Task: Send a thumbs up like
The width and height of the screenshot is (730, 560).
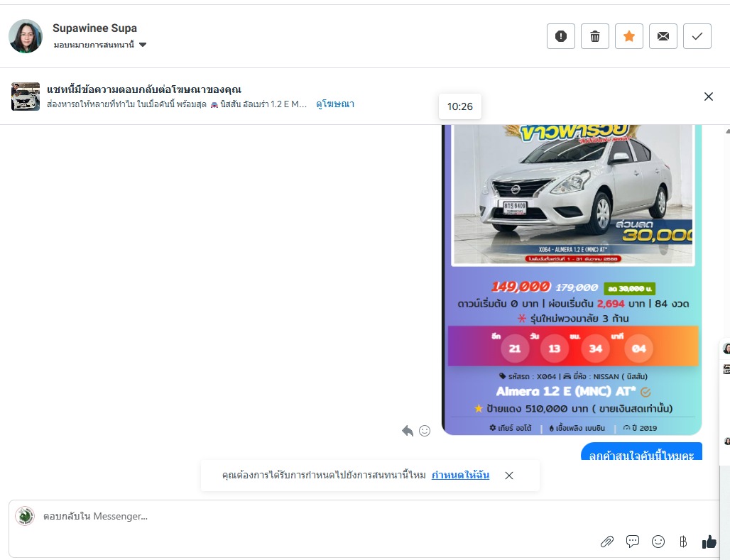Action: (x=709, y=542)
